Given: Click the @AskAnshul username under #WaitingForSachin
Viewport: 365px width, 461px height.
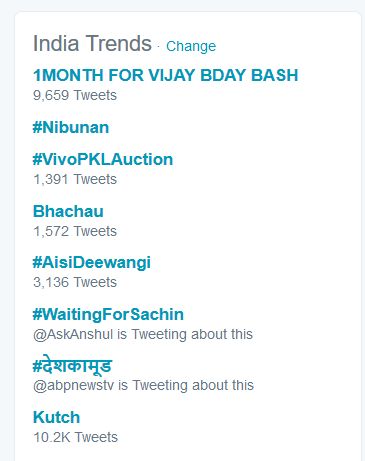Looking at the screenshot, I should pos(73,335).
